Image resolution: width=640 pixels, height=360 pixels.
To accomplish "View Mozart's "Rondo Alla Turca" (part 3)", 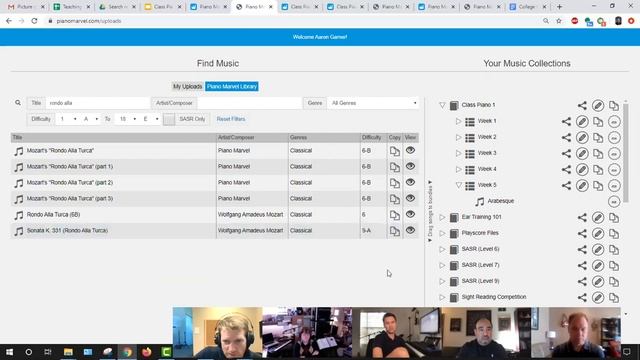I will click(410, 198).
